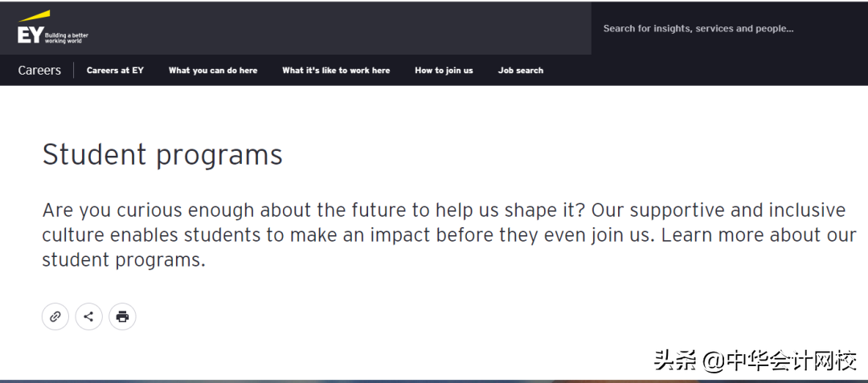The height and width of the screenshot is (383, 868).
Task: Navigate to Job search
Action: coord(521,71)
